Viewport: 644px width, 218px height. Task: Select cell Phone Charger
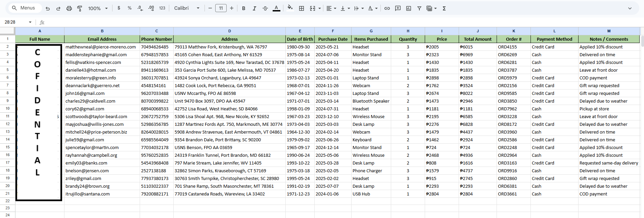371,171
